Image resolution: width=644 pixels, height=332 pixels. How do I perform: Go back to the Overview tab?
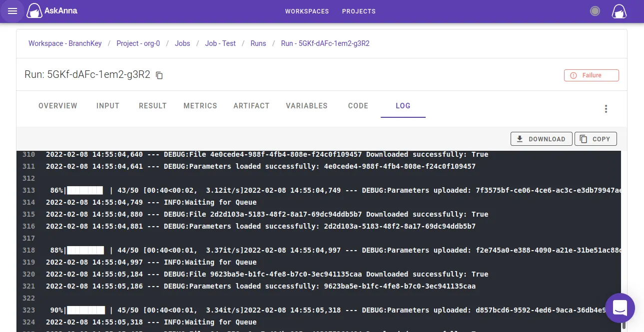click(x=57, y=106)
